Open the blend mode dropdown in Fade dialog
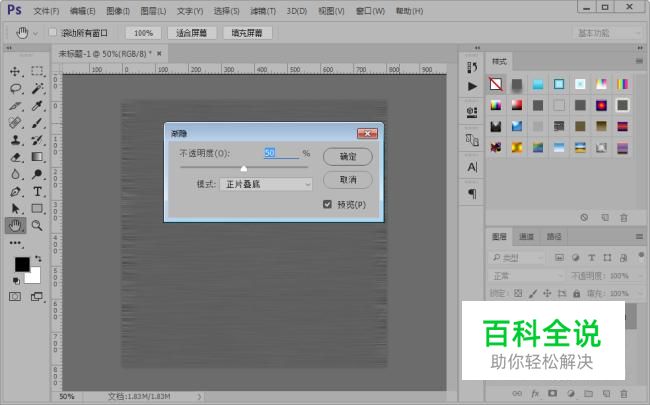This screenshot has height=405, width=650. [x=266, y=184]
